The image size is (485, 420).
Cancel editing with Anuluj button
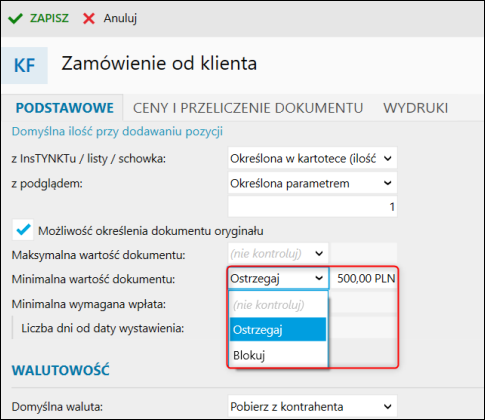110,18
